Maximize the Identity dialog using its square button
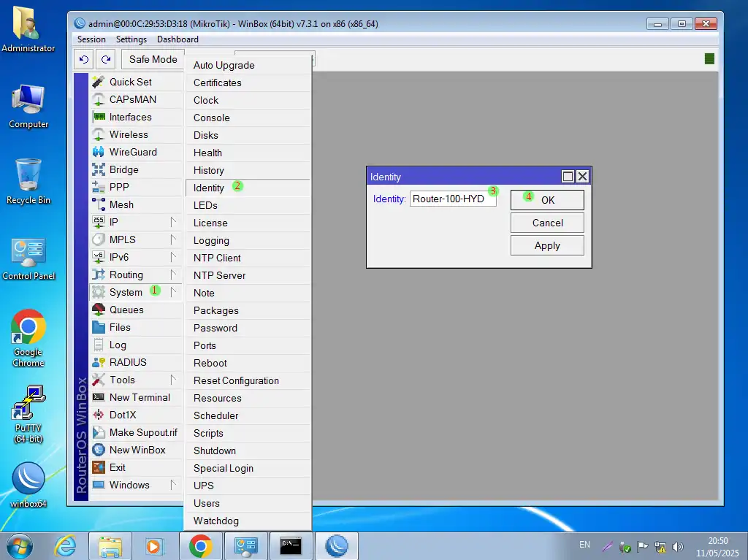 [x=568, y=177]
